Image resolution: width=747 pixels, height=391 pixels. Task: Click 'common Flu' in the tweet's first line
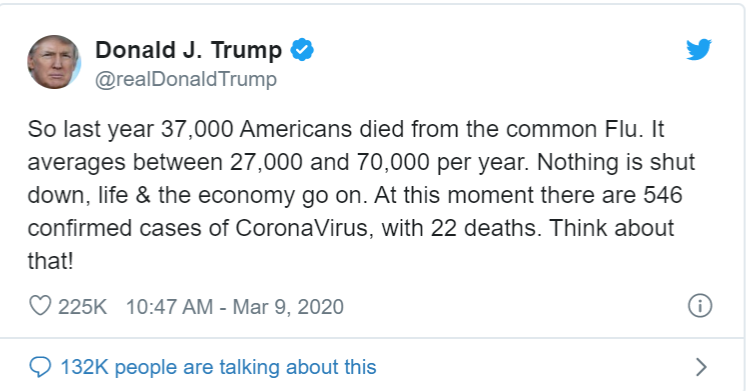572,130
